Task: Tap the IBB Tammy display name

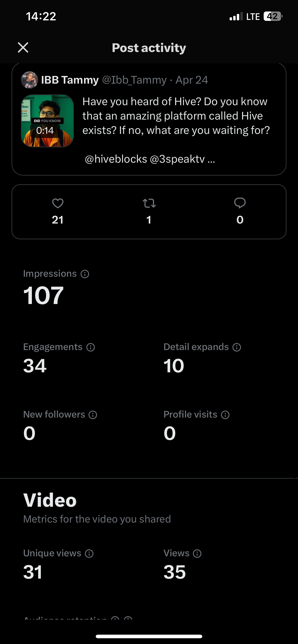Action: (70, 80)
